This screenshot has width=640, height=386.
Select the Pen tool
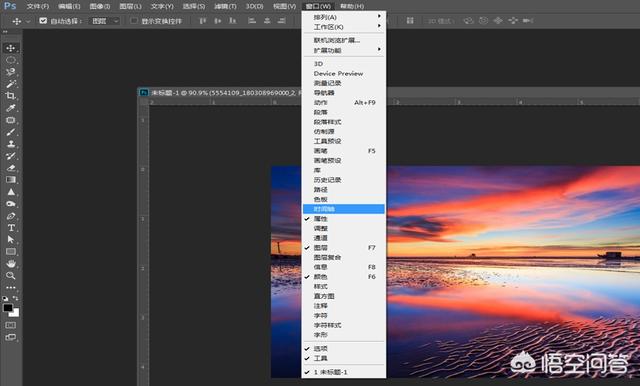[11, 216]
